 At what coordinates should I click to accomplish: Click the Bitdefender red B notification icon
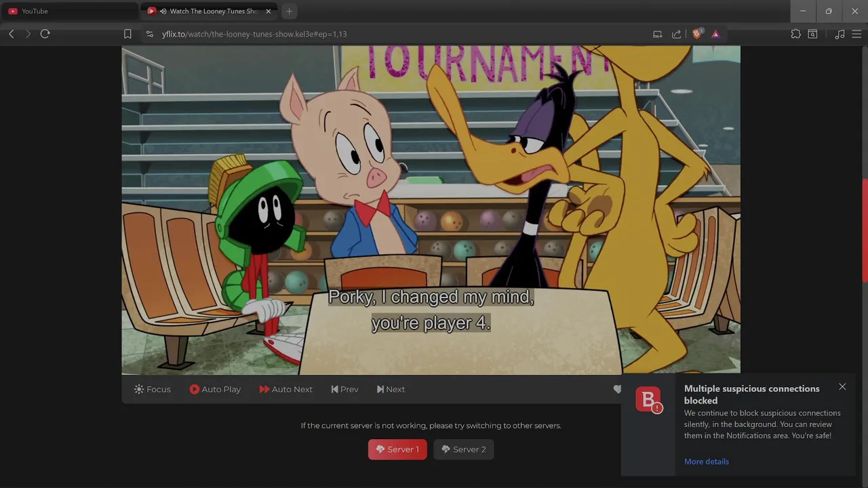click(648, 400)
